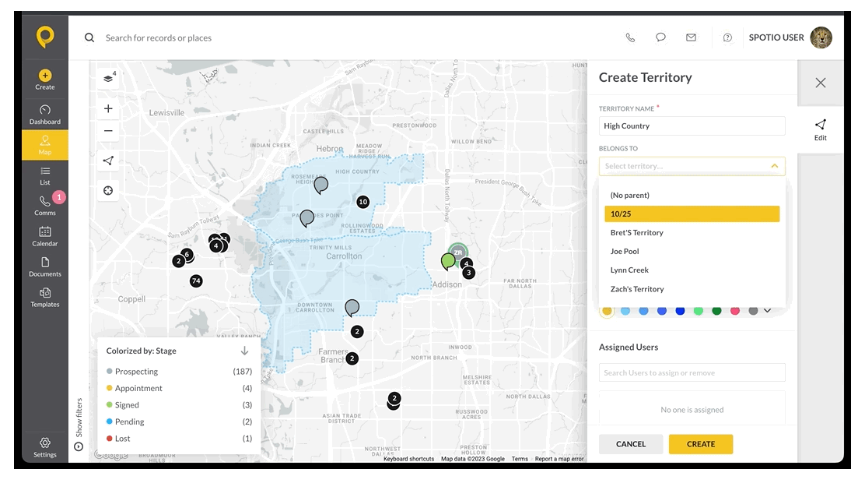Click the Search Users to assign field
The width and height of the screenshot is (866, 478).
pyautogui.click(x=692, y=372)
